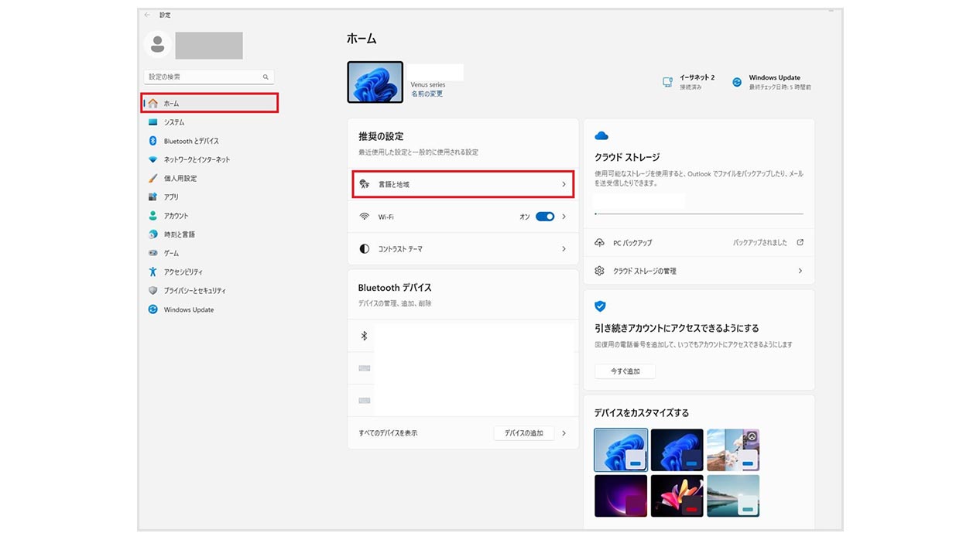Select the light blue bloom theme thumbnail
Screen dimensions: 980x540
tap(621, 450)
